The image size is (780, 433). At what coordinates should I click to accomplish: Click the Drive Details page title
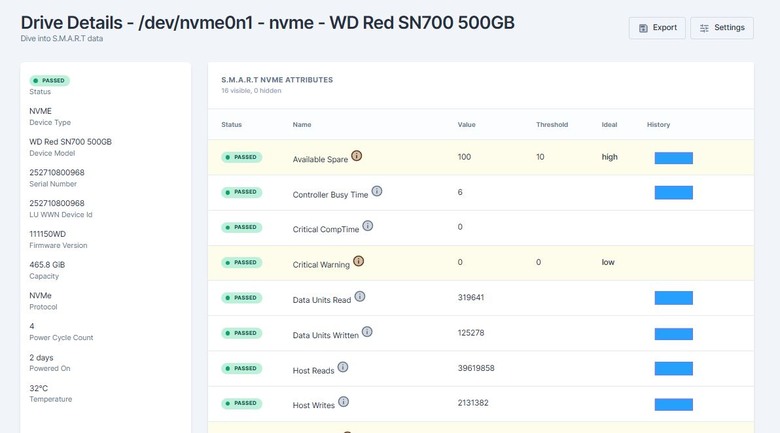tap(268, 23)
